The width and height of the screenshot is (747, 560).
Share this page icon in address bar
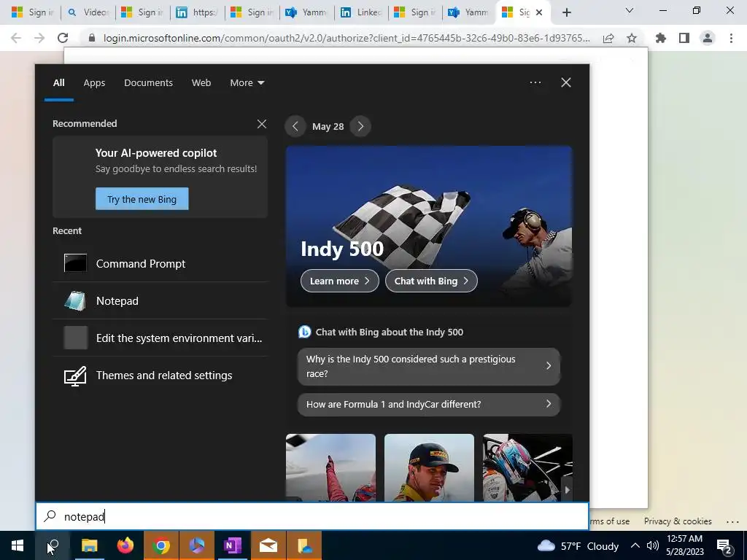click(608, 38)
